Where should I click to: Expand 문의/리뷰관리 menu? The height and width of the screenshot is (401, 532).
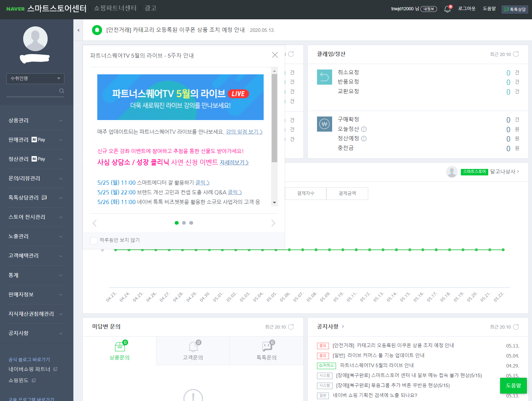pos(35,178)
